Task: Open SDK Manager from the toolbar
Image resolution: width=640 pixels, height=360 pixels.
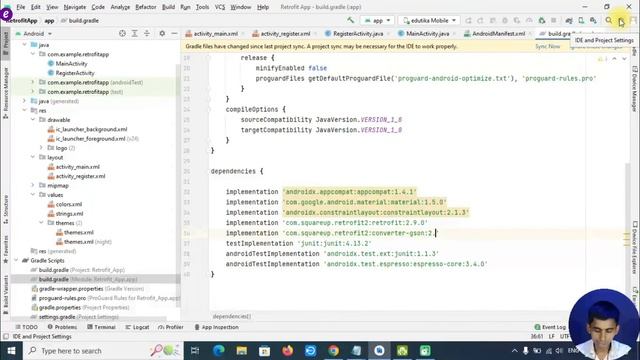Action: [593, 20]
